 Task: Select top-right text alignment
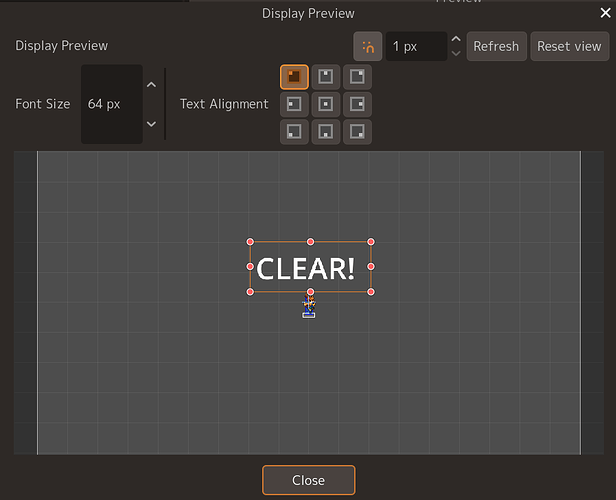pyautogui.click(x=357, y=77)
